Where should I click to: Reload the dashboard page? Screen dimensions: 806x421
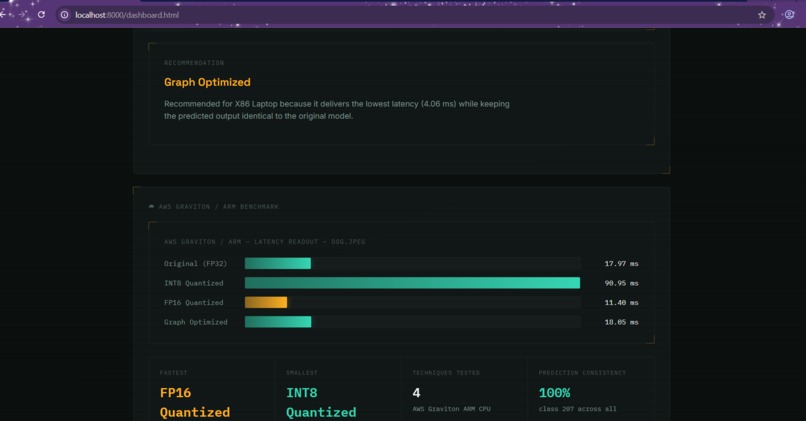pos(41,15)
